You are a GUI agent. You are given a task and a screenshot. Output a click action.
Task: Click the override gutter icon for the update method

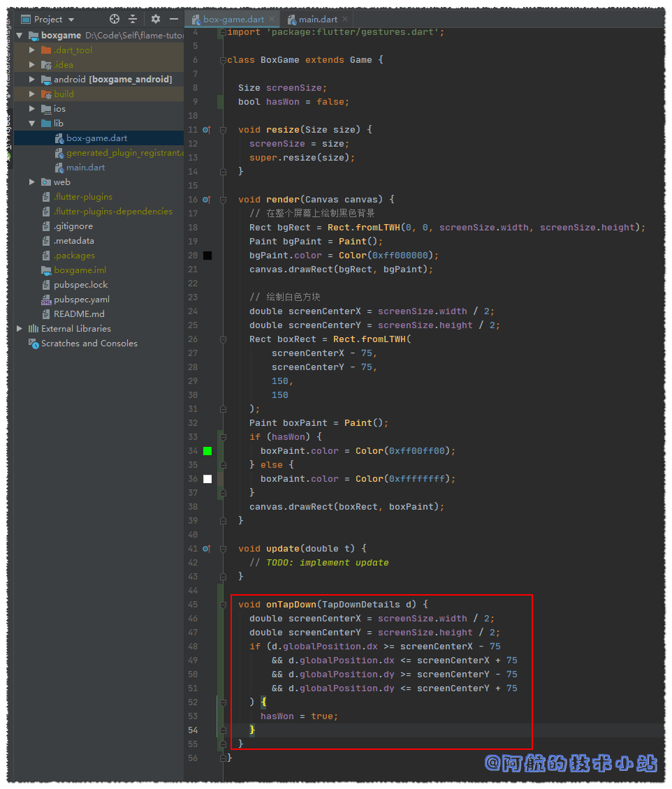point(206,549)
